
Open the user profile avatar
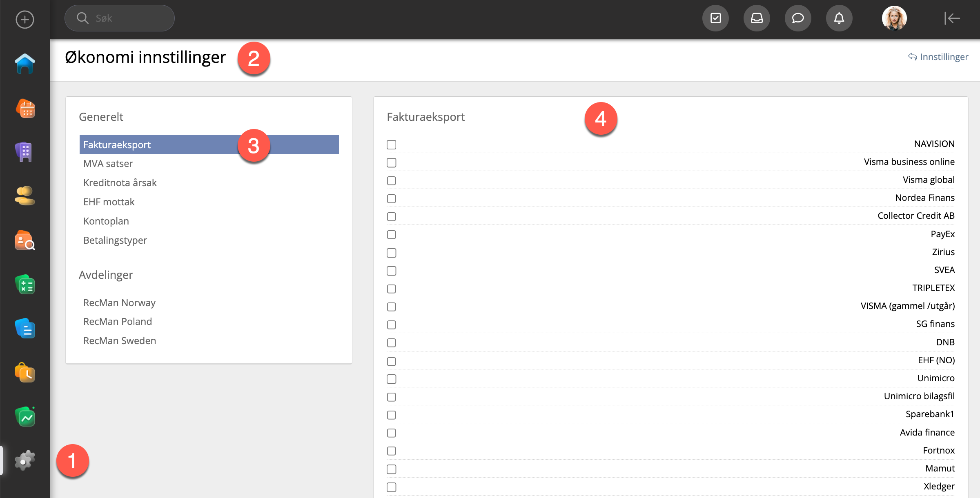coord(894,18)
